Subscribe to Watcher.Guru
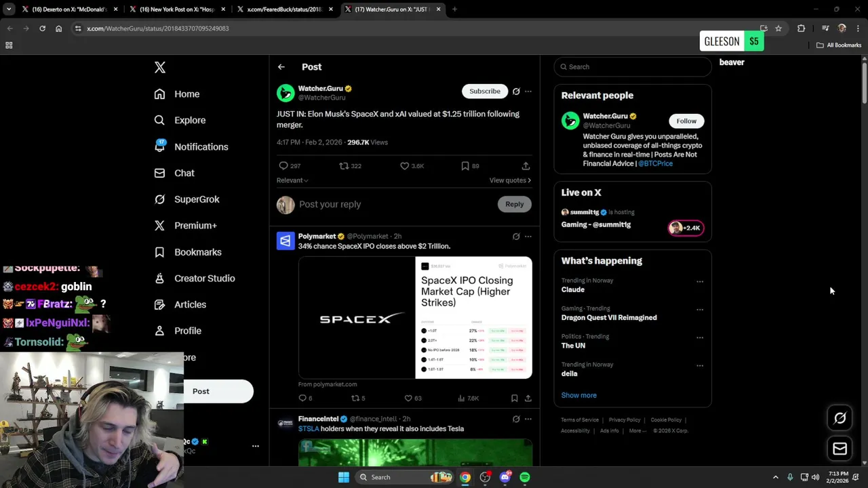 [485, 91]
